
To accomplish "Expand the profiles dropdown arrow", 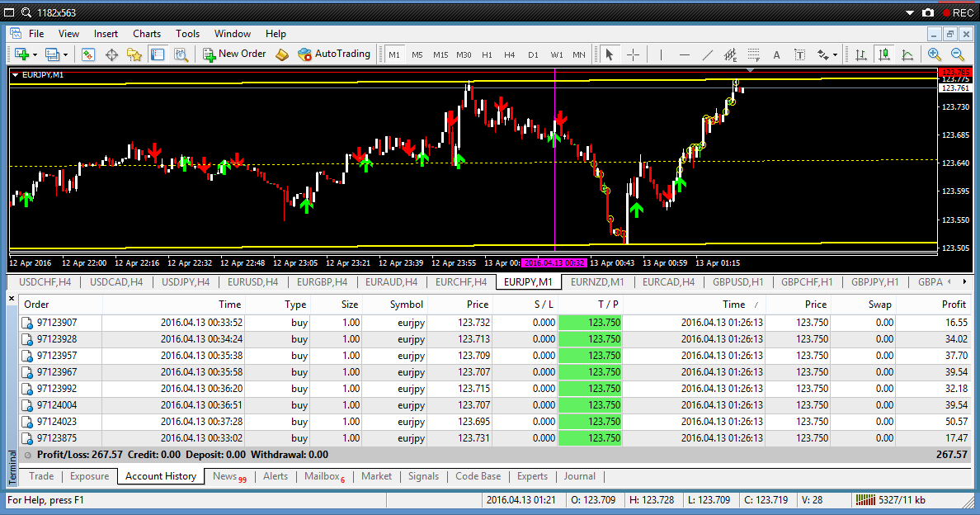I will pyautogui.click(x=65, y=55).
